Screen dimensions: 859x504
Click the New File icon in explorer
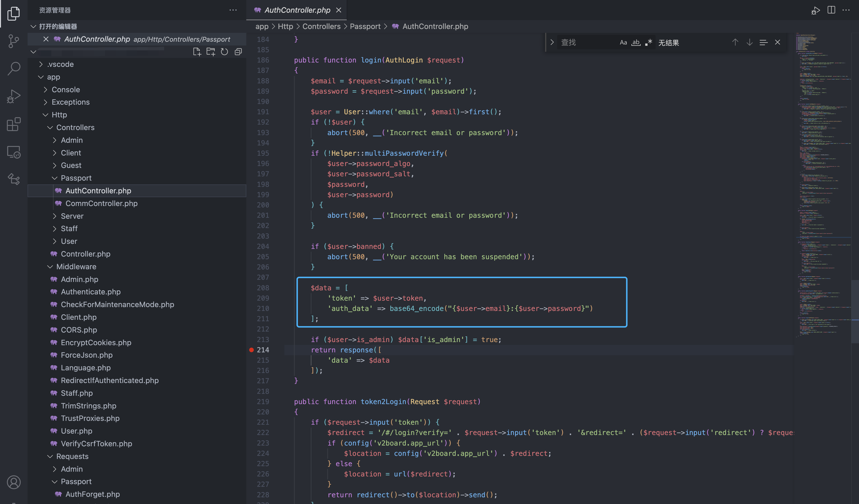point(197,52)
